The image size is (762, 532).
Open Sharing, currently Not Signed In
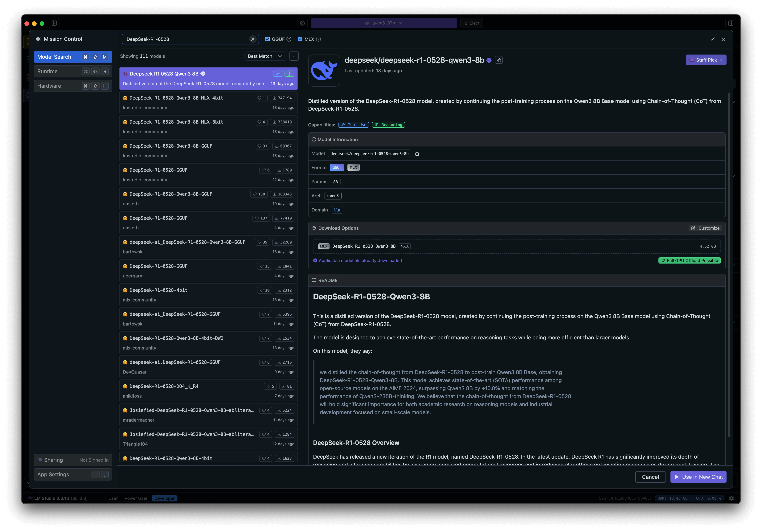click(x=73, y=460)
